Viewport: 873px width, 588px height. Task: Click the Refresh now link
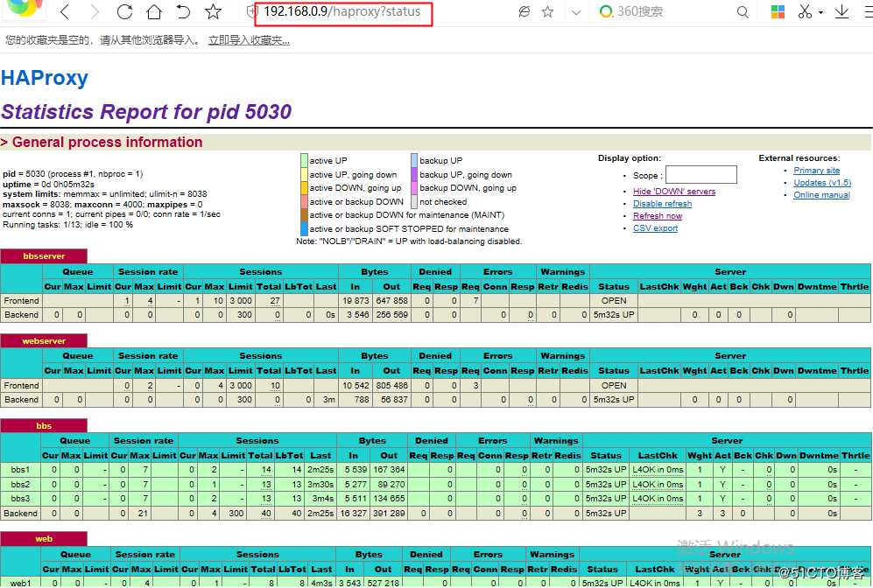(x=658, y=216)
